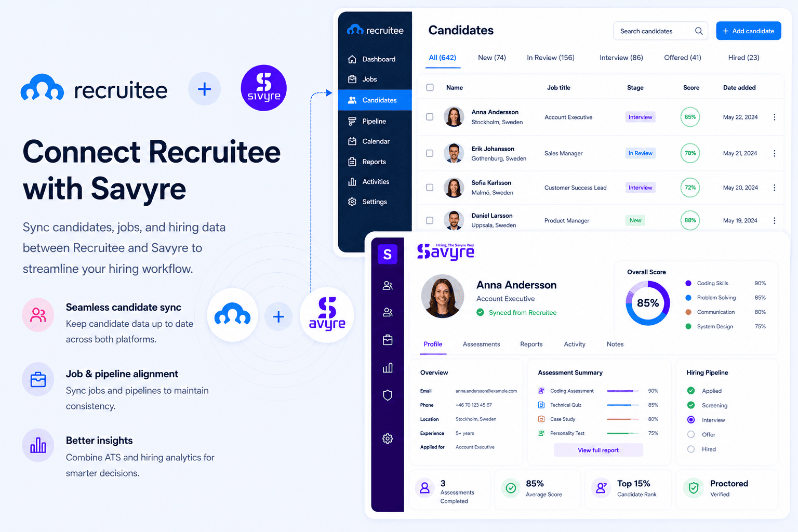Open the bar chart icon in Savyre sidebar

coord(388,368)
